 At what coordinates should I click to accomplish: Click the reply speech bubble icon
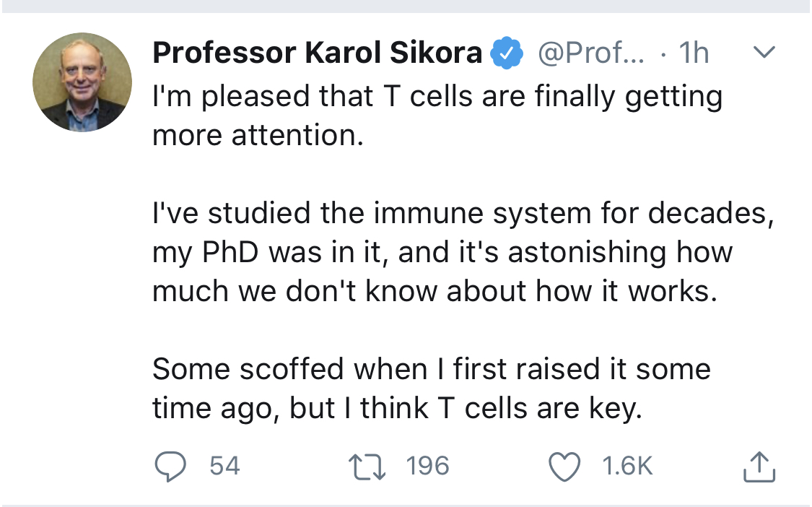[170, 467]
